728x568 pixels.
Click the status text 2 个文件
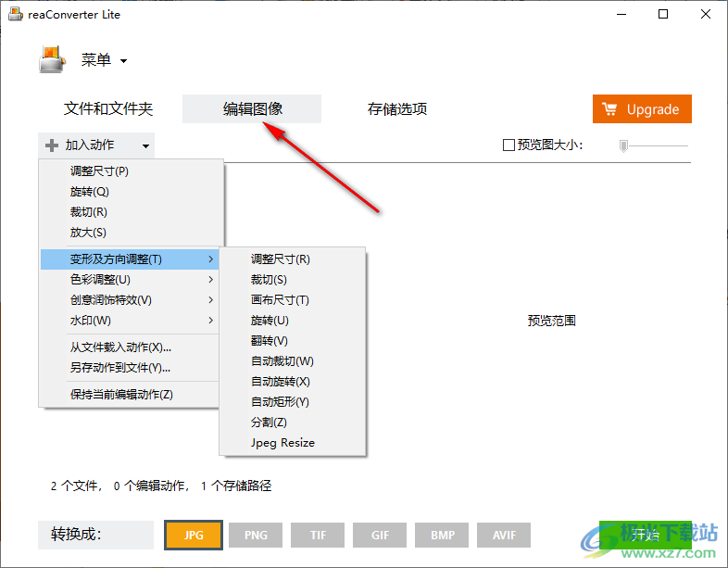[75, 486]
